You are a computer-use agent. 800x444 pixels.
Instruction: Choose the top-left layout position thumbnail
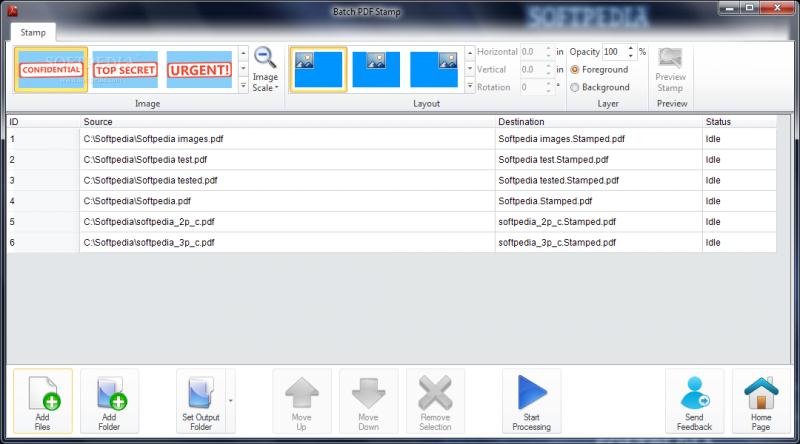[x=318, y=70]
